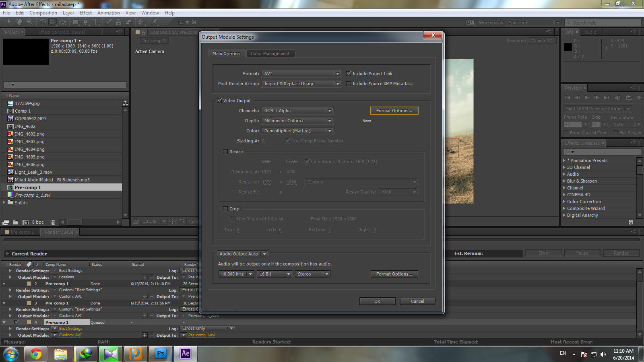Create a new folder in Project panel
This screenshot has height=362, width=644.
(x=15, y=222)
